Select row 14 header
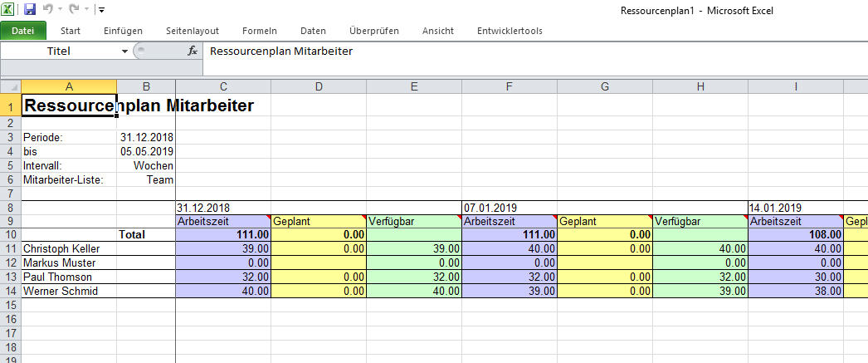Screen dimensions: 868x363 pyautogui.click(x=11, y=291)
